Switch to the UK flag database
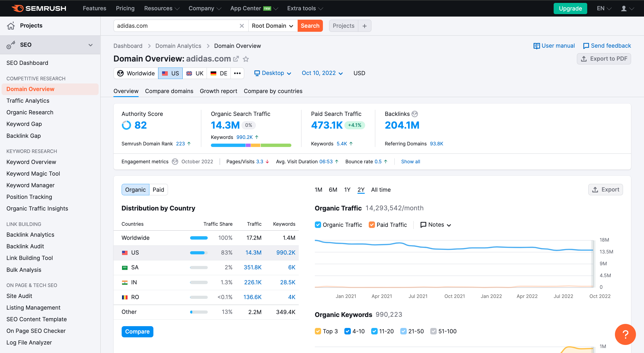Screen dimensions: 644x353 click(x=195, y=73)
